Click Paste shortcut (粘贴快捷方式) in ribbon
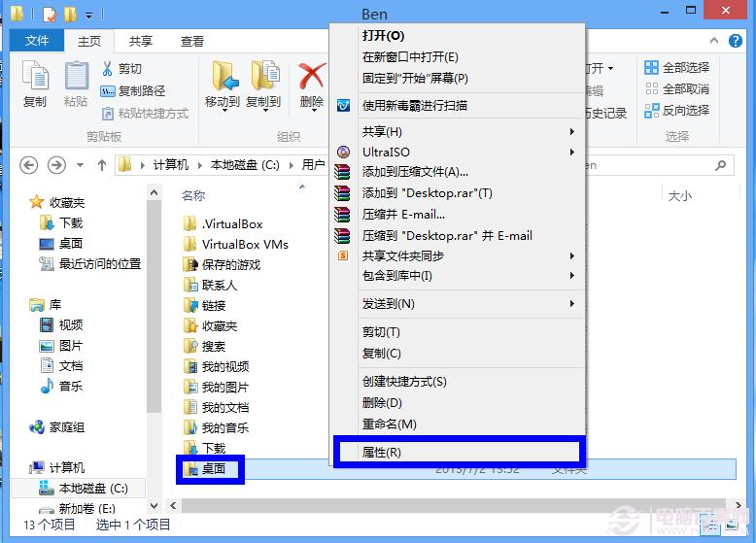Image resolution: width=756 pixels, height=543 pixels. click(146, 114)
